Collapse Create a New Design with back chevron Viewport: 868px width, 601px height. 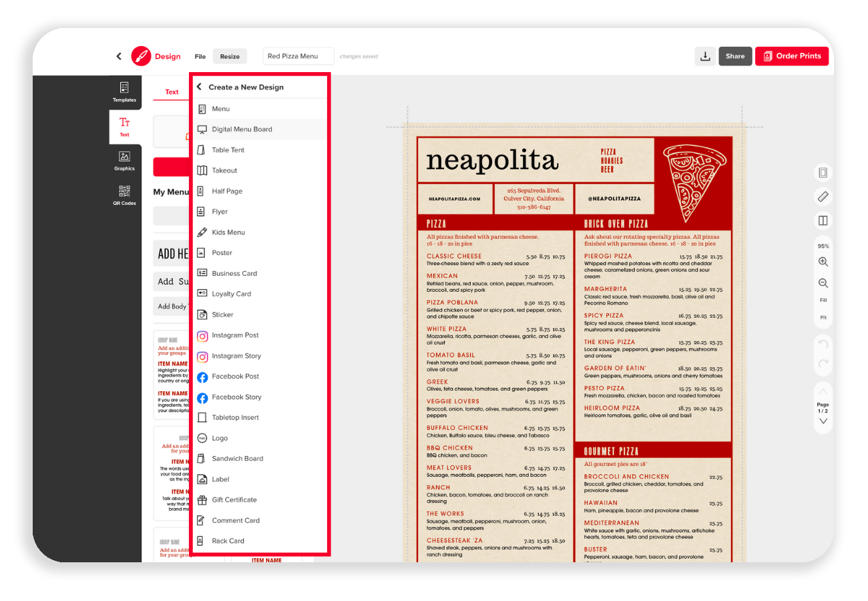(x=199, y=87)
